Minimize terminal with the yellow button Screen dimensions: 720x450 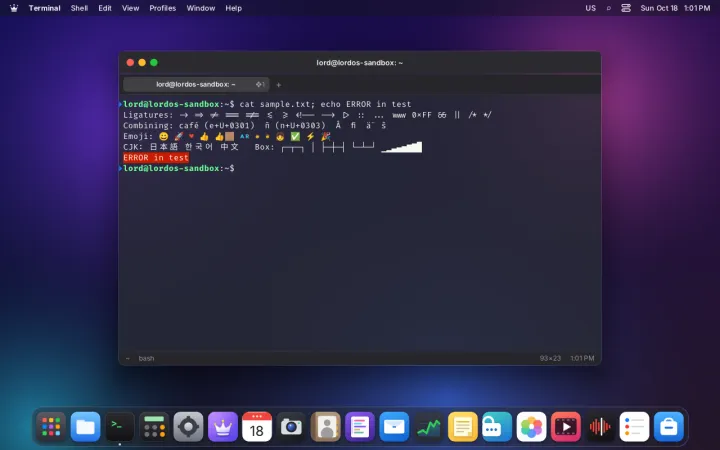[142, 62]
